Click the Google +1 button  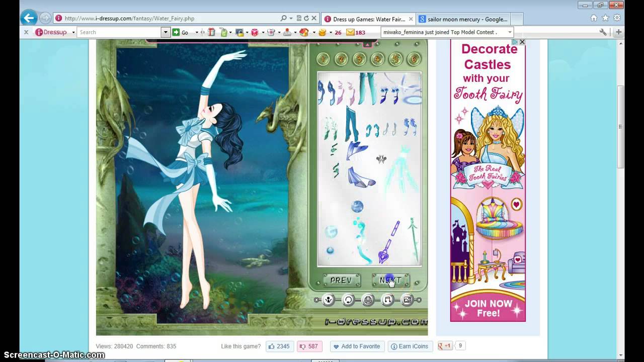445,346
